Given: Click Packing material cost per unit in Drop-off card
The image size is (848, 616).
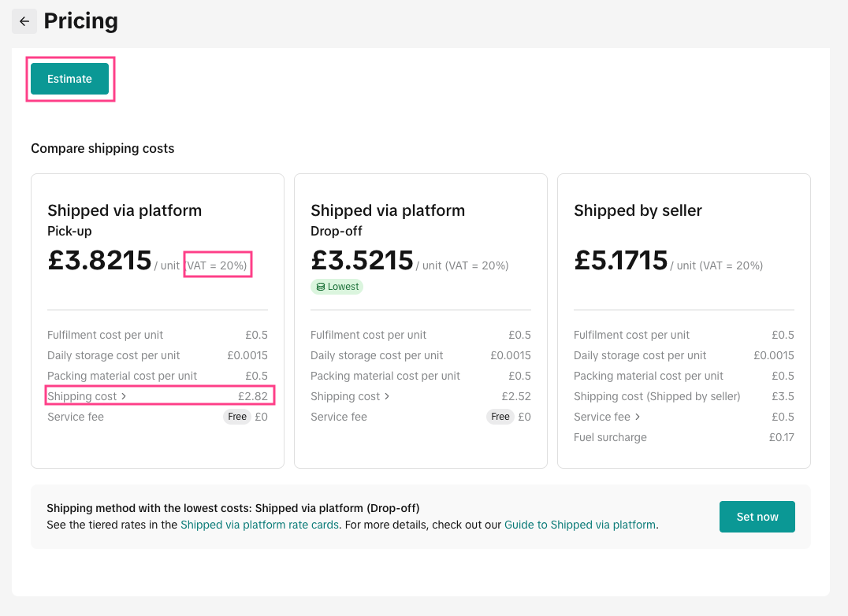Looking at the screenshot, I should 385,376.
